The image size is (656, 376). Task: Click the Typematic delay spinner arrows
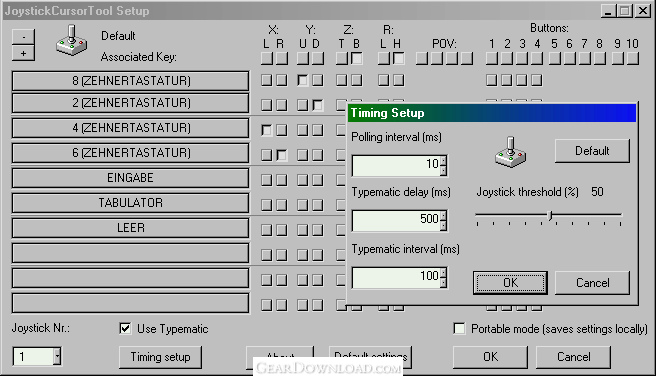443,220
